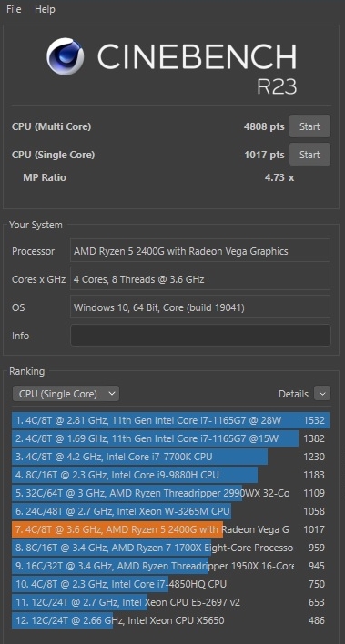Expand the Details chevron button
345x644 pixels.
tap(322, 394)
